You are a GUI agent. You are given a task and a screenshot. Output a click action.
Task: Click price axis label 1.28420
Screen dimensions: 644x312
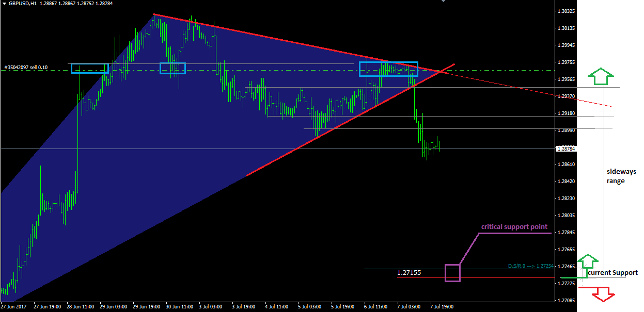(567, 181)
